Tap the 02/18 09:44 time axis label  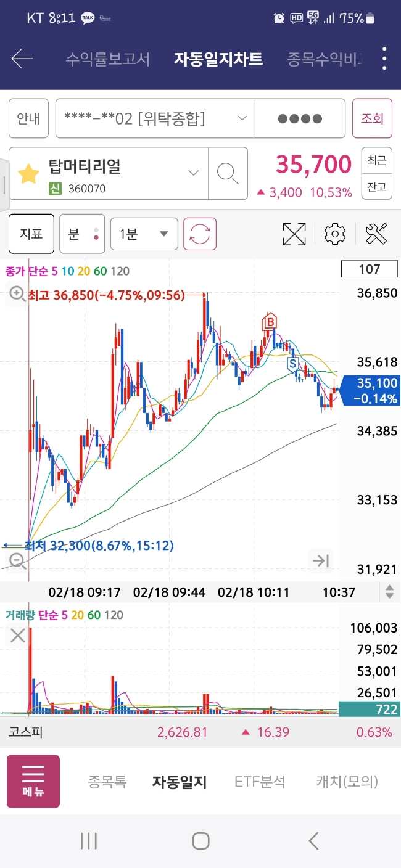(169, 592)
